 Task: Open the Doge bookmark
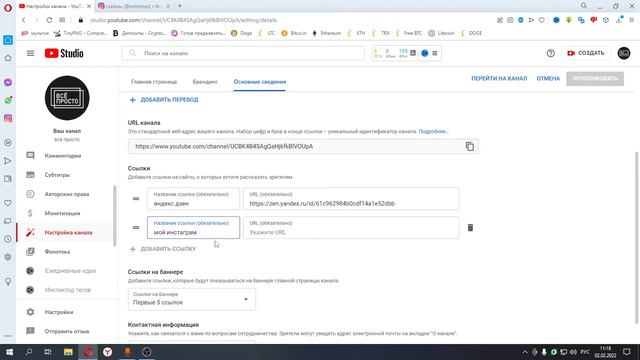[241, 33]
